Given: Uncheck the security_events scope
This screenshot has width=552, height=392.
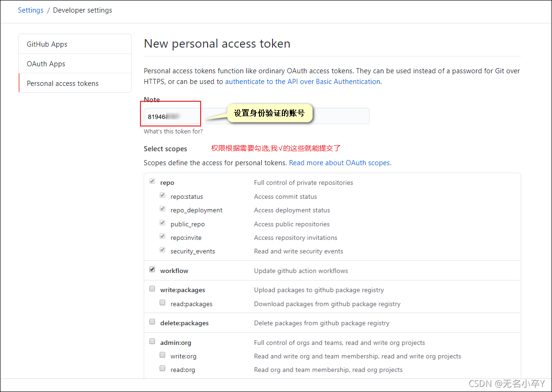Looking at the screenshot, I should click(x=162, y=249).
